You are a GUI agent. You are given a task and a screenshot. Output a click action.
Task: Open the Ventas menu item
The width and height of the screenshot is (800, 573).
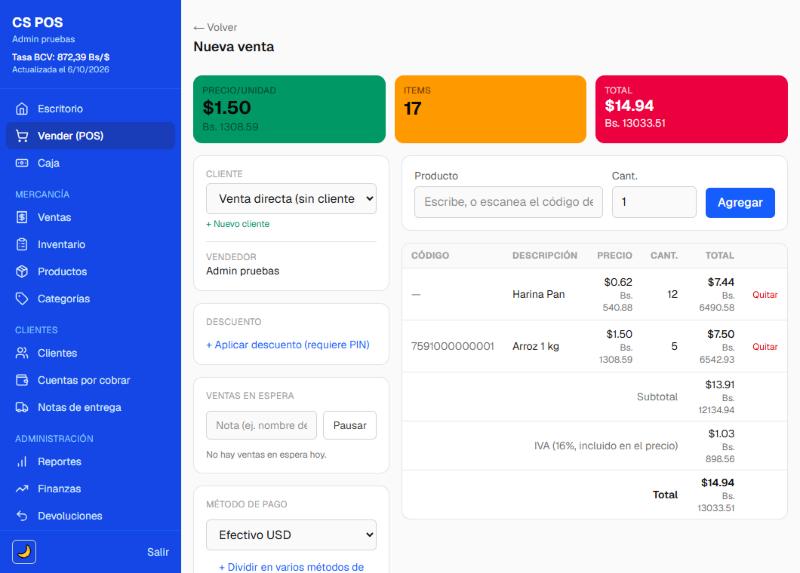(90, 217)
